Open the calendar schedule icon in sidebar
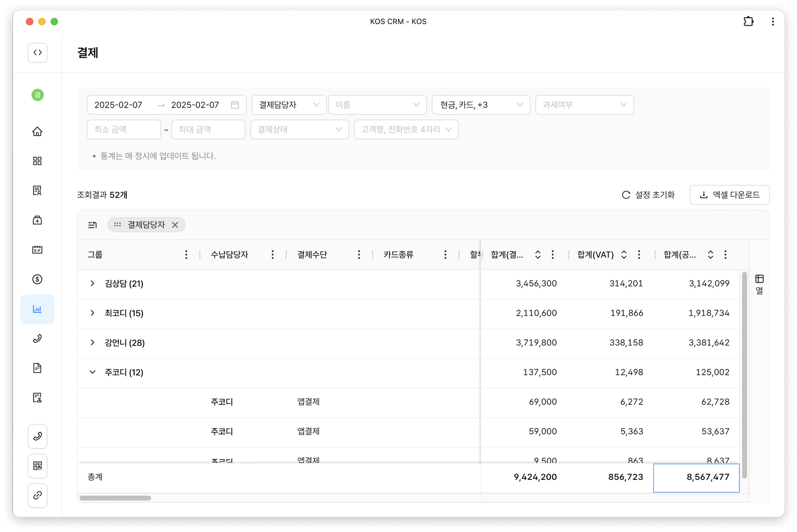Viewport: 797px width, 532px height. pos(37,250)
